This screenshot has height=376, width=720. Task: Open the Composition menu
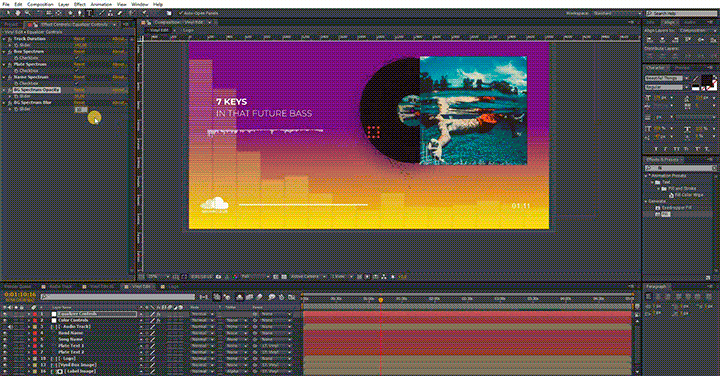[40, 4]
